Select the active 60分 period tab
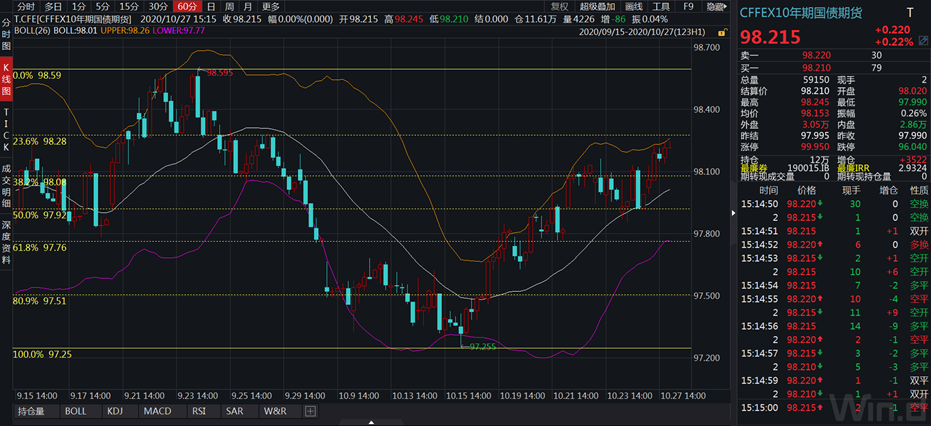The width and height of the screenshot is (931, 426). [187, 7]
